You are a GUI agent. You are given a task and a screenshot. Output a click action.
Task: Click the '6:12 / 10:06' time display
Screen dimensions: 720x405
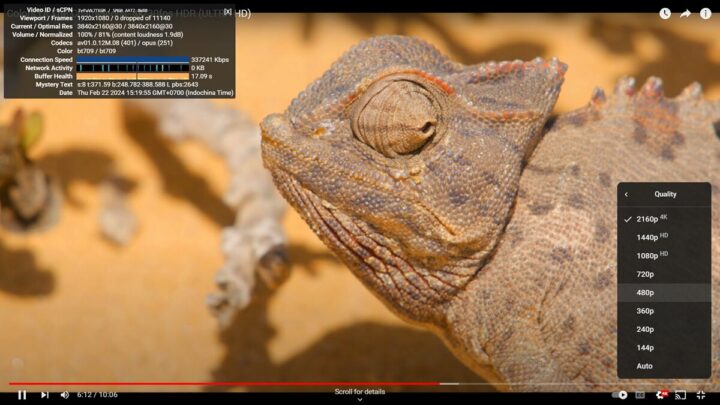97,395
